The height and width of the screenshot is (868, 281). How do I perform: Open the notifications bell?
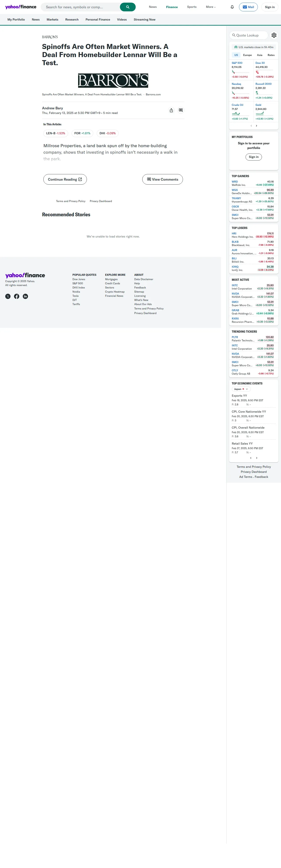coord(232,7)
